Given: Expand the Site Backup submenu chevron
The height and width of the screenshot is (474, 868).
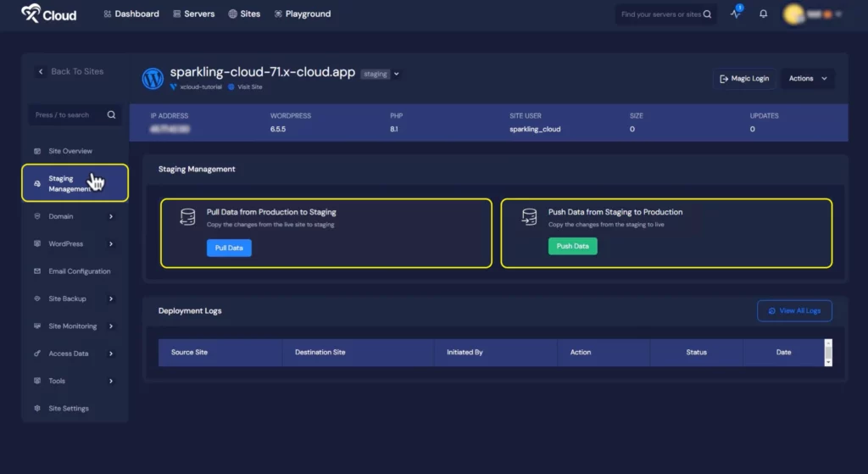Looking at the screenshot, I should pos(111,298).
